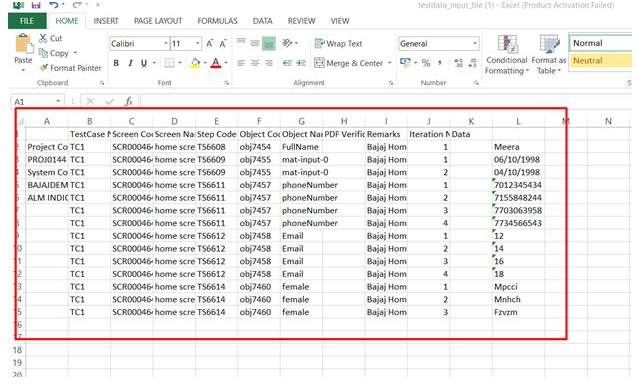
Task: Click the red font color A
Action: pos(216,63)
